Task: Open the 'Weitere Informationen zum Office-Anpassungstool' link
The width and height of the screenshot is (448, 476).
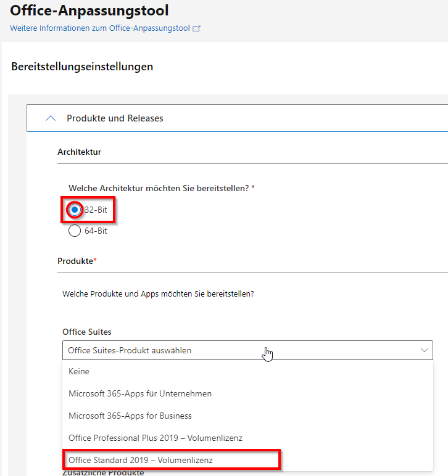Action: [101, 28]
